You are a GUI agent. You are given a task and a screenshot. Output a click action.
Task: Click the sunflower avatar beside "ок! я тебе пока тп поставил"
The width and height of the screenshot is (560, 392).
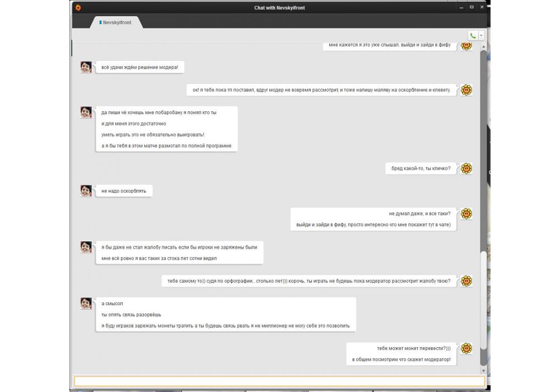466,90
